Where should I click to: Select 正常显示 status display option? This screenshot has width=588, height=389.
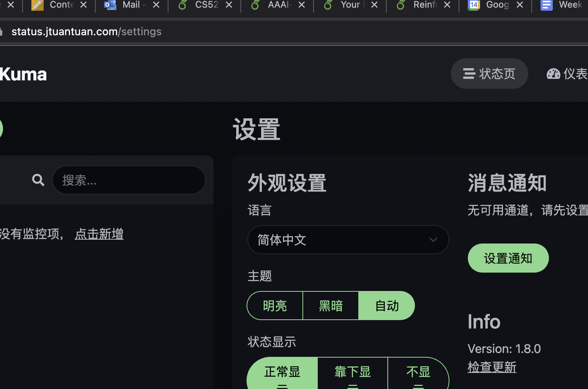282,373
